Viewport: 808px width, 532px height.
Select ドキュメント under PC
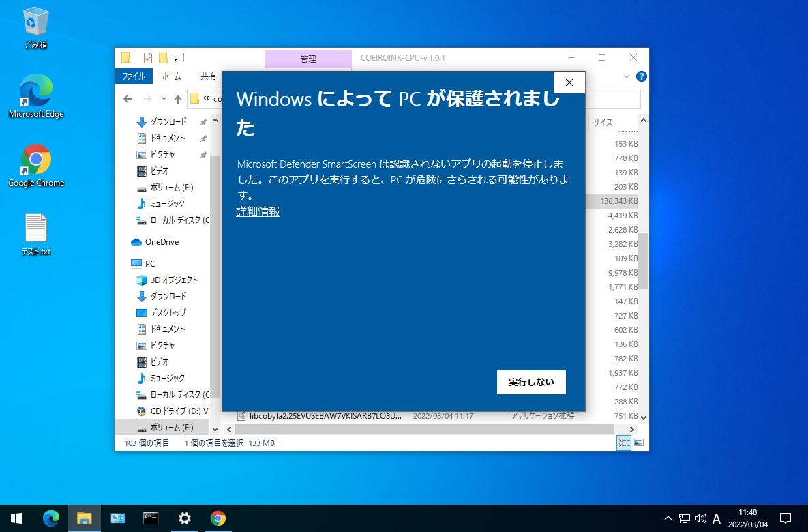click(168, 329)
